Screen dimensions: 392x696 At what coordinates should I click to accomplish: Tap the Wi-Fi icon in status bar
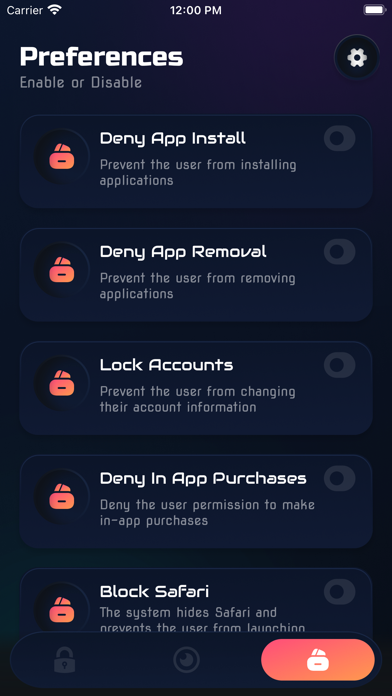pos(55,11)
